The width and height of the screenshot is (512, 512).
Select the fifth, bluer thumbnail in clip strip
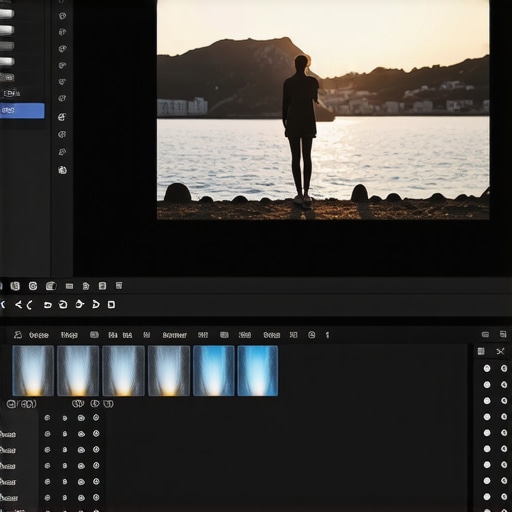pyautogui.click(x=214, y=371)
